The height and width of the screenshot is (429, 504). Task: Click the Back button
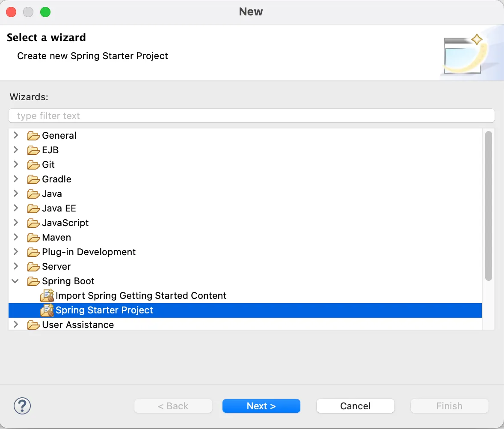[173, 406]
